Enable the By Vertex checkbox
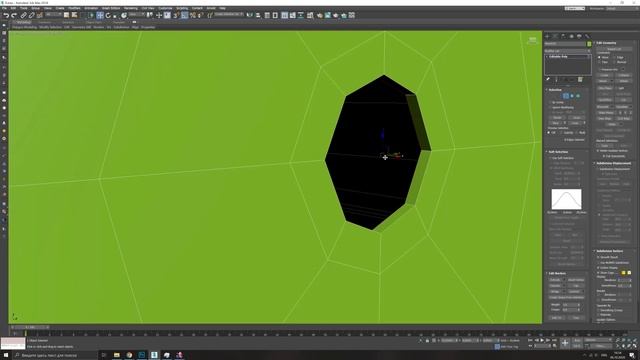 click(551, 102)
